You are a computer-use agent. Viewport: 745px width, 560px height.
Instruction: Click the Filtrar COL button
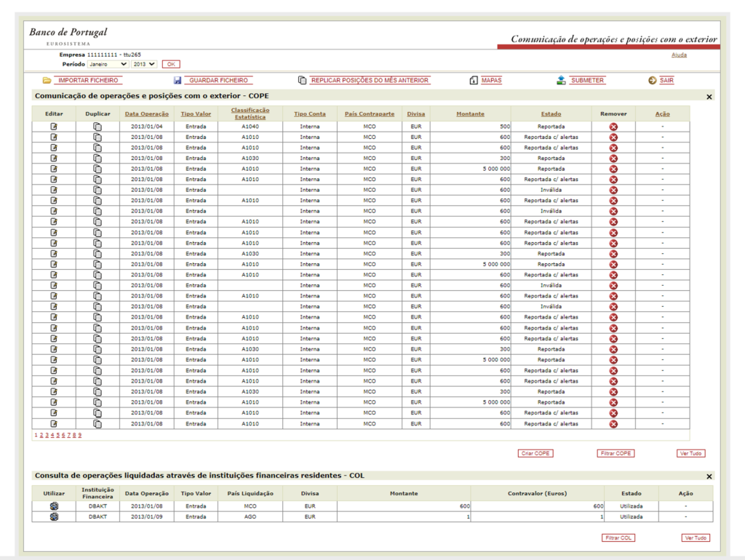pyautogui.click(x=618, y=538)
